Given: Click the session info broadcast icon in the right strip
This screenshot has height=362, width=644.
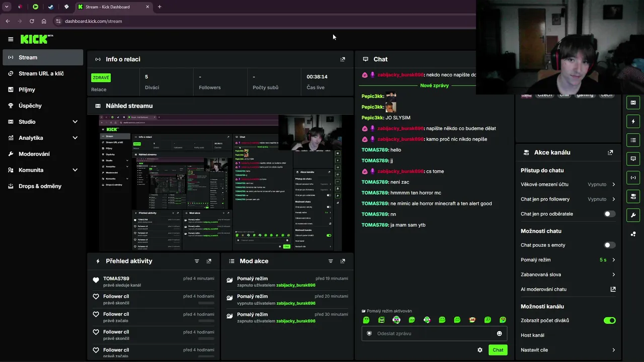Looking at the screenshot, I should pyautogui.click(x=633, y=177).
